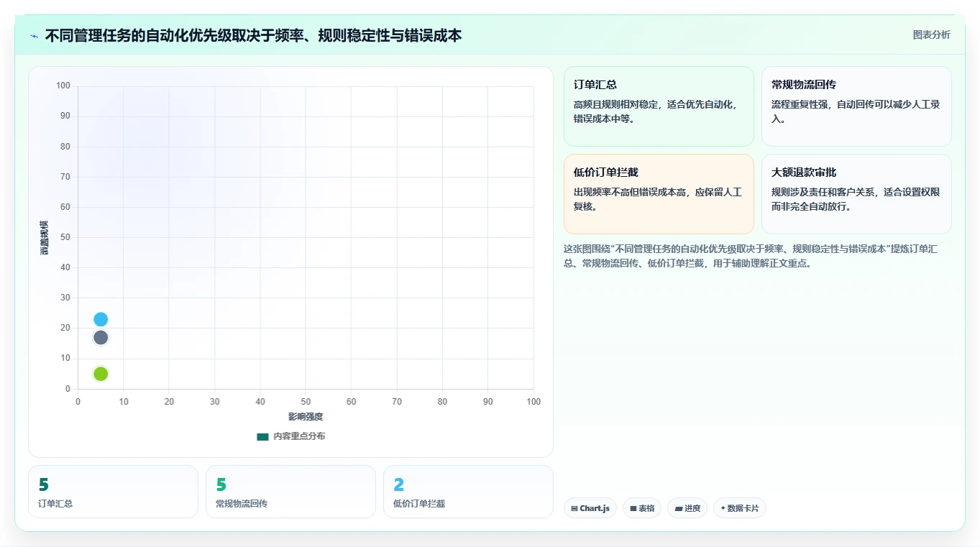Click the blue scatter point on the chart

coord(101,319)
